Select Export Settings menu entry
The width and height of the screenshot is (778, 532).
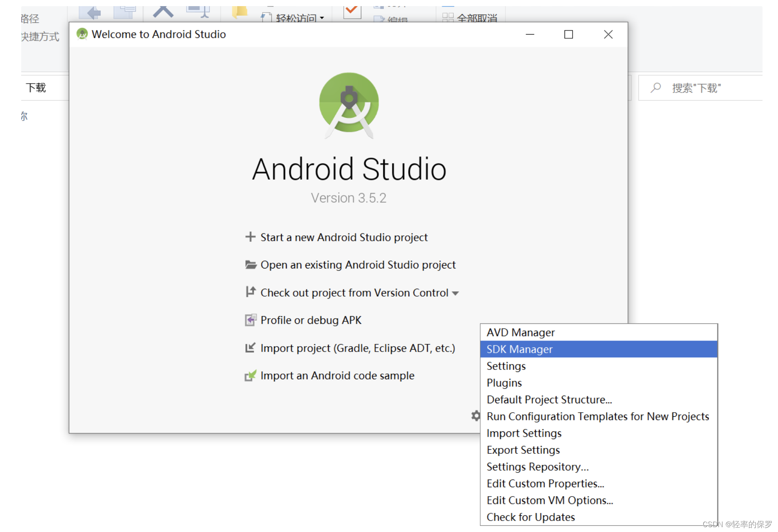pos(598,450)
